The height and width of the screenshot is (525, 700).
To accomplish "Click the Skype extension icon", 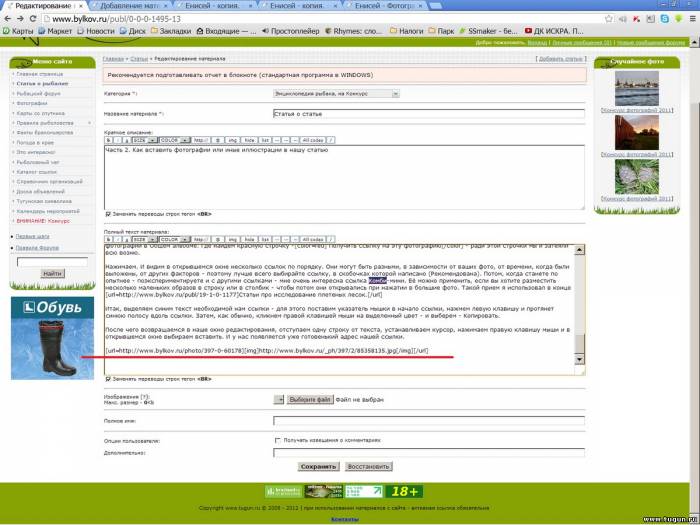I will tap(664, 19).
